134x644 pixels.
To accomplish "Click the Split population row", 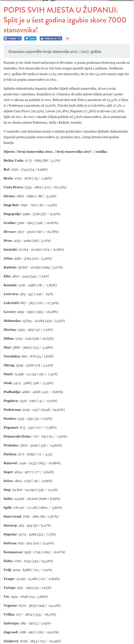I will (x=33, y=508).
